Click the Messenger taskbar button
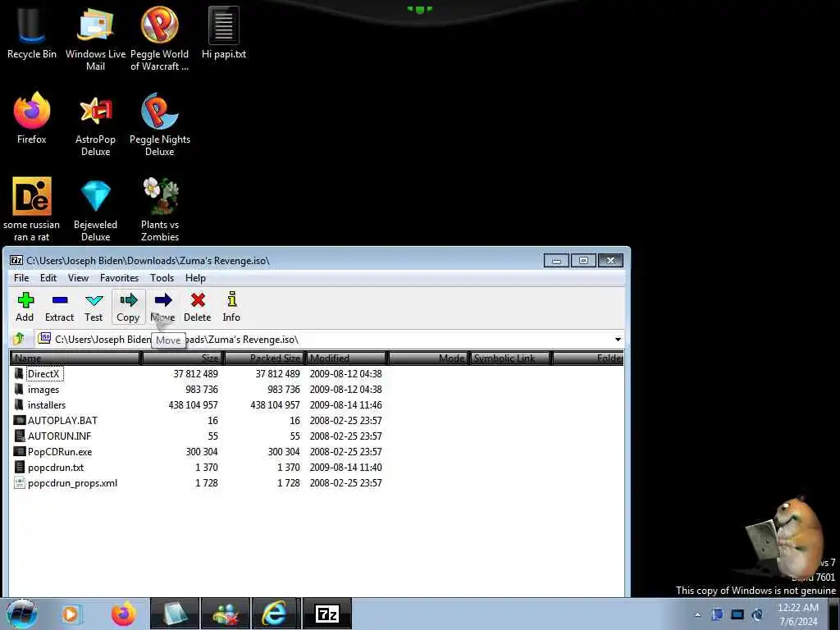Screen dimensions: 840x630 click(x=226, y=614)
